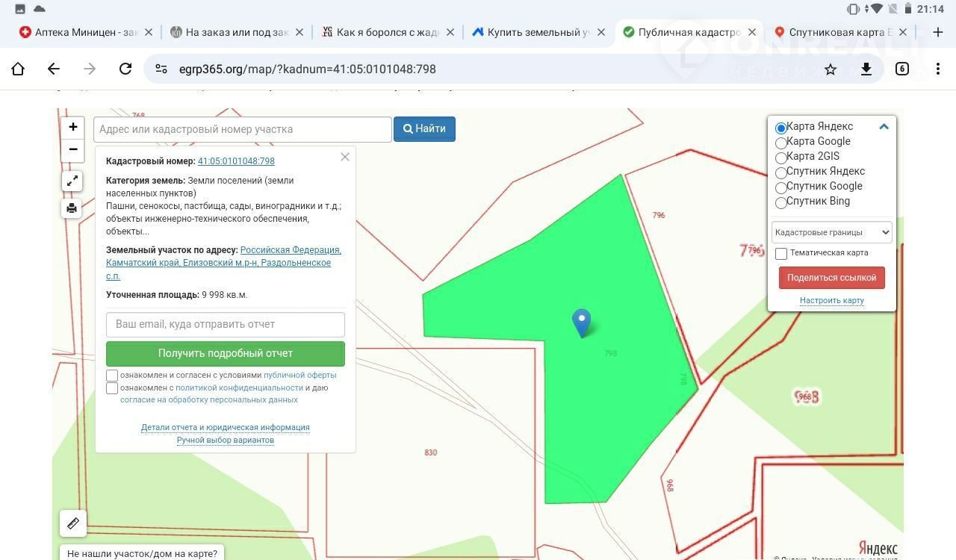Open the ruler measurement tool
956x560 pixels.
tap(73, 523)
